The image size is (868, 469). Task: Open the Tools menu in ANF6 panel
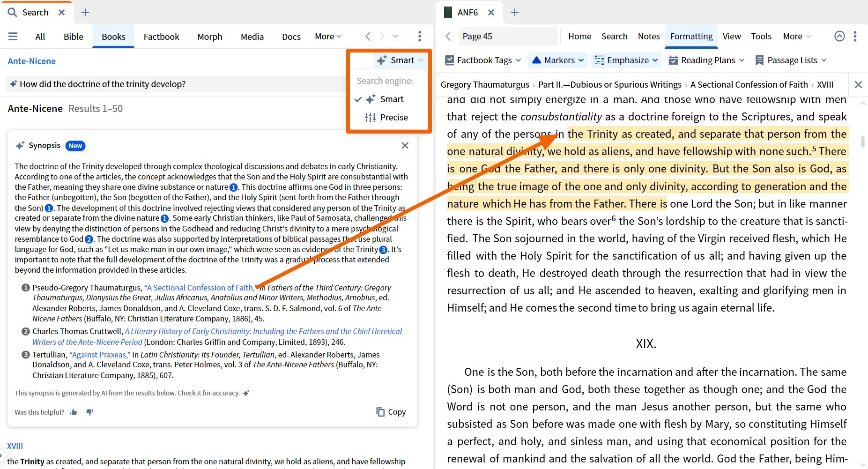[x=761, y=37]
